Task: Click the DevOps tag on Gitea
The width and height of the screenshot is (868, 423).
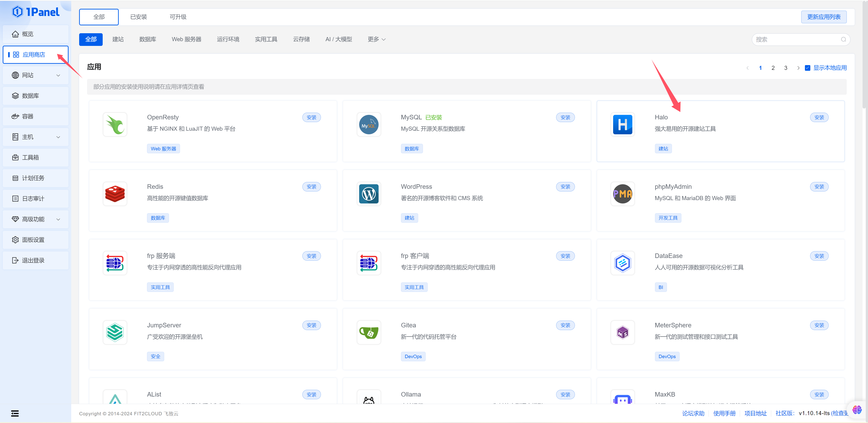Action: 413,357
